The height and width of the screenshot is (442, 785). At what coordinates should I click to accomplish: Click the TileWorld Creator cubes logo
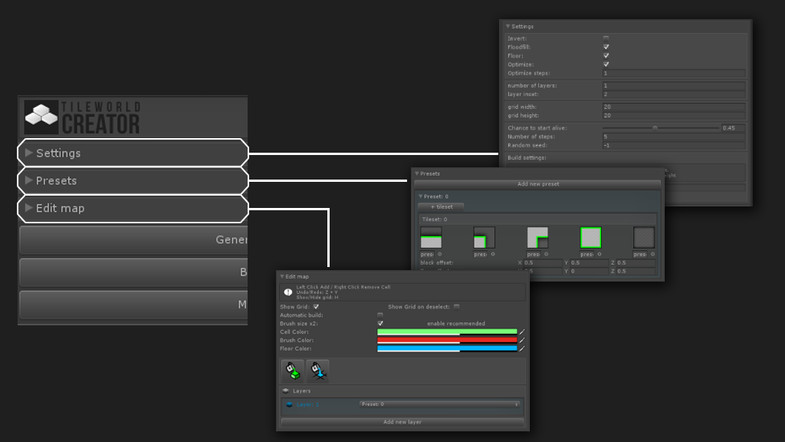(42, 117)
